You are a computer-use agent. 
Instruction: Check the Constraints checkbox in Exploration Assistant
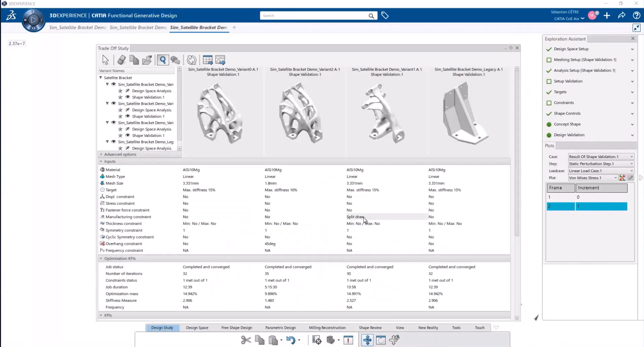(549, 103)
